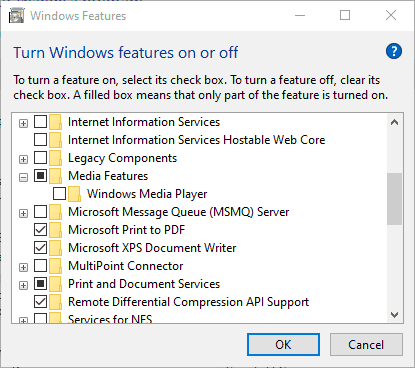Click folder icon beside Hostable Web Core

tap(55, 140)
